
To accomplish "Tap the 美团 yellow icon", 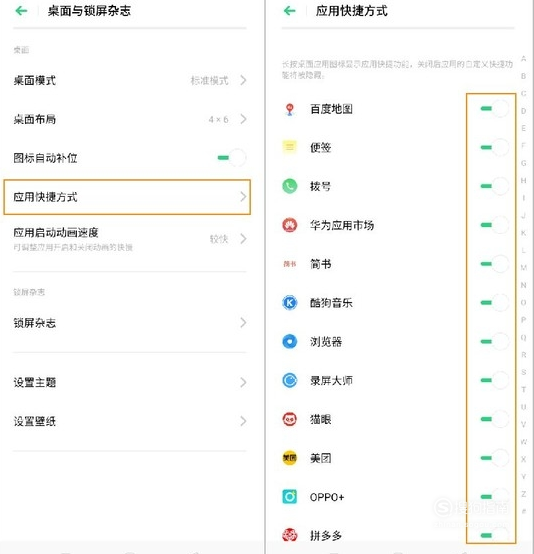I will click(x=290, y=458).
